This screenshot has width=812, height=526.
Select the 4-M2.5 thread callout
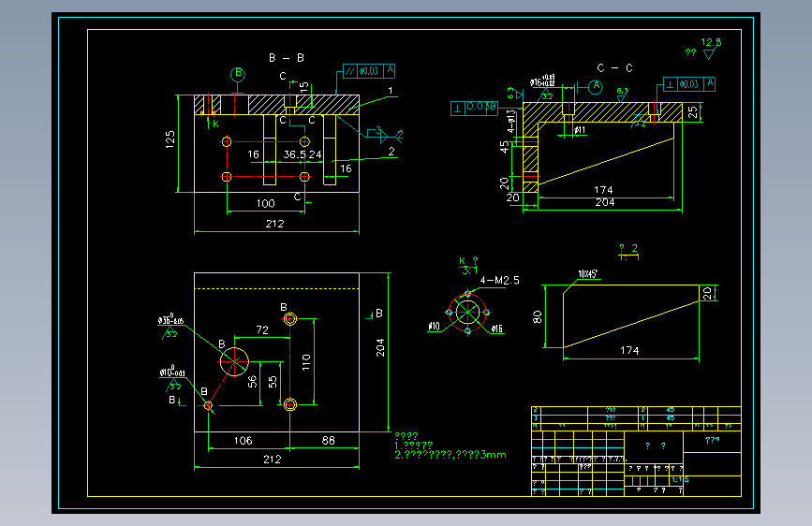point(499,280)
